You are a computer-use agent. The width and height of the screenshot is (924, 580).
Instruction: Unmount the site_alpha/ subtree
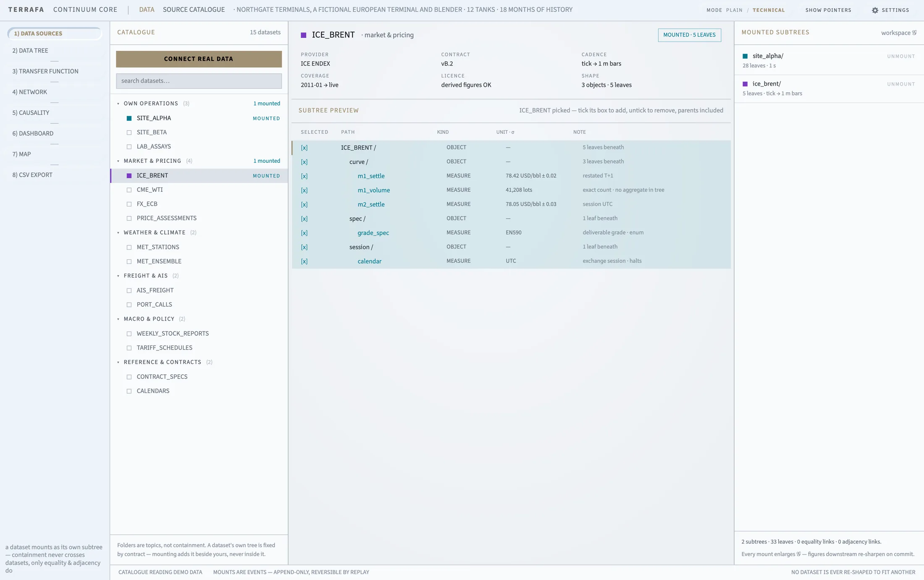point(901,57)
